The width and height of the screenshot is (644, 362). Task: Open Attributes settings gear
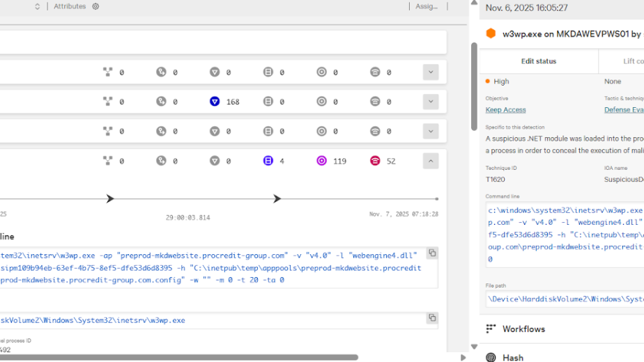(95, 6)
